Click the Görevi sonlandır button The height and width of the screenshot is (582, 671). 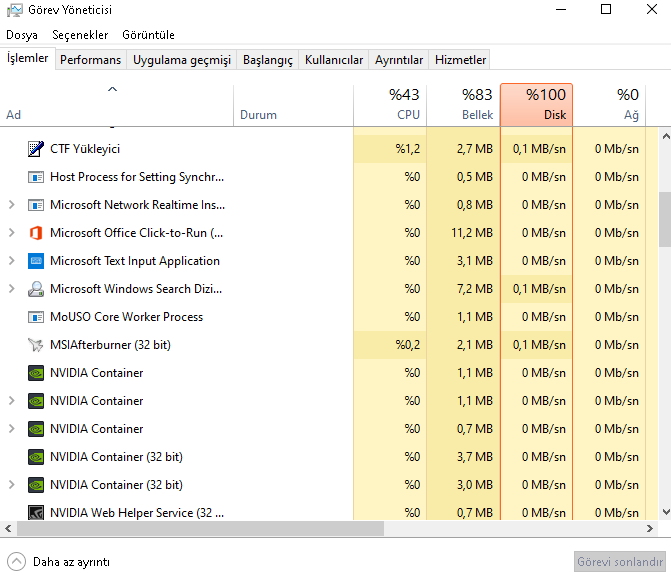620,561
